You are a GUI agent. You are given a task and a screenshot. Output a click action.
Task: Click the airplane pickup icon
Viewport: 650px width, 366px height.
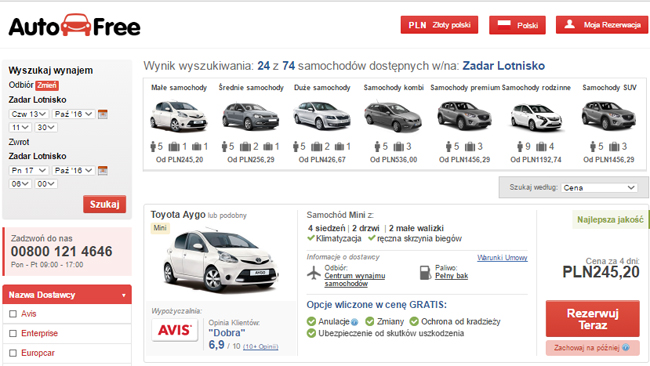pyautogui.click(x=314, y=273)
